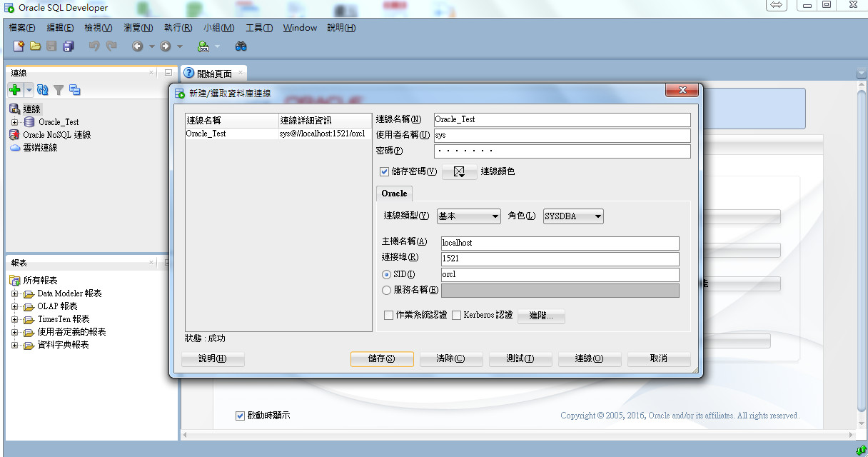Click the 連線名稱 input field
868x457 pixels.
click(x=562, y=120)
